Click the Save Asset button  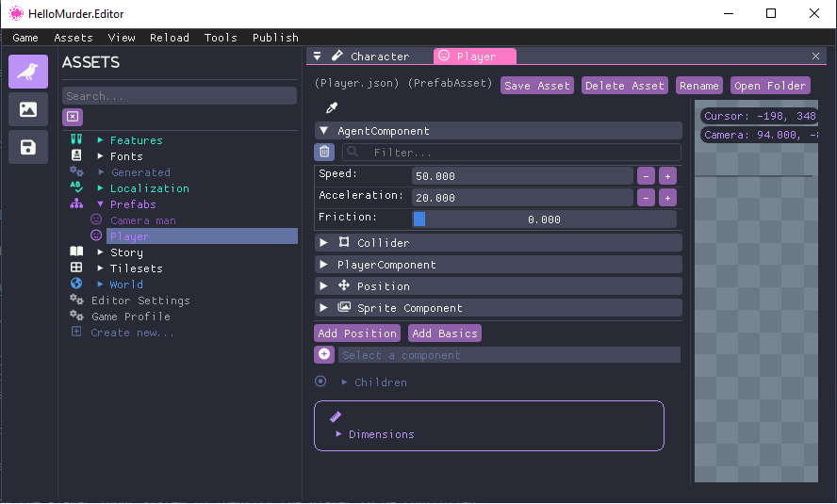536,86
